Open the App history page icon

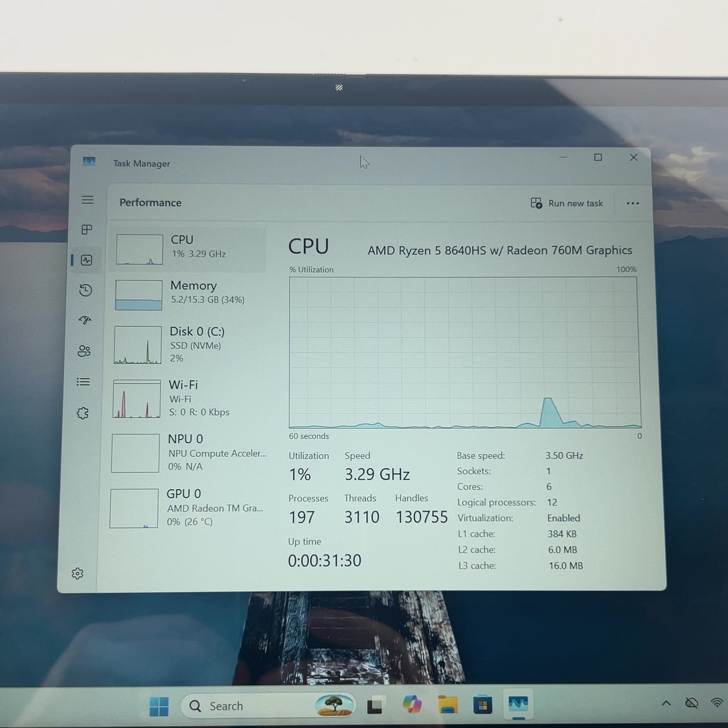point(86,290)
